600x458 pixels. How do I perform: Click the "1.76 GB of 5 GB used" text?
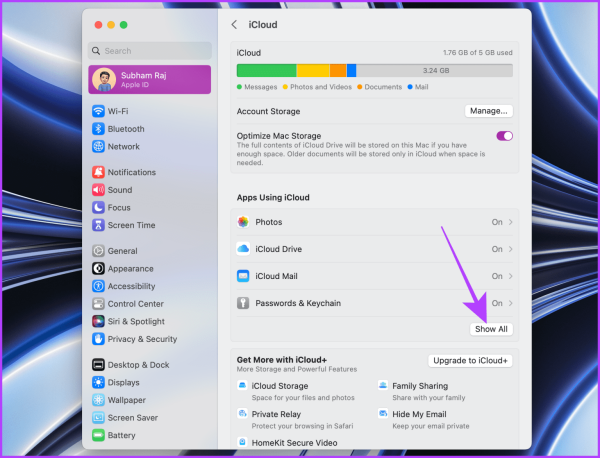(x=478, y=53)
